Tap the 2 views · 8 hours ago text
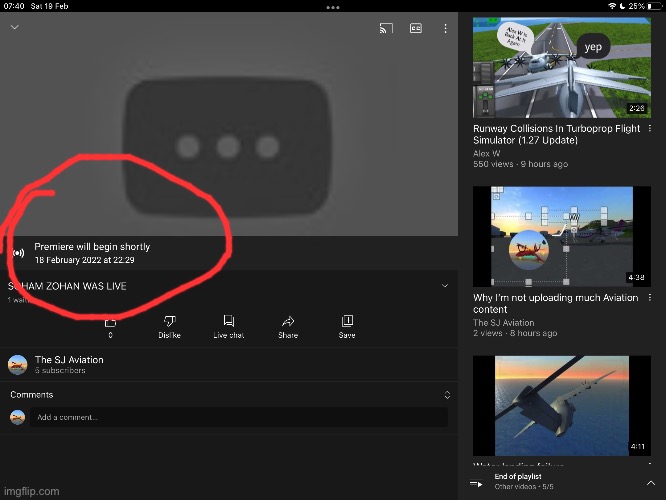The width and height of the screenshot is (666, 500). tap(515, 333)
